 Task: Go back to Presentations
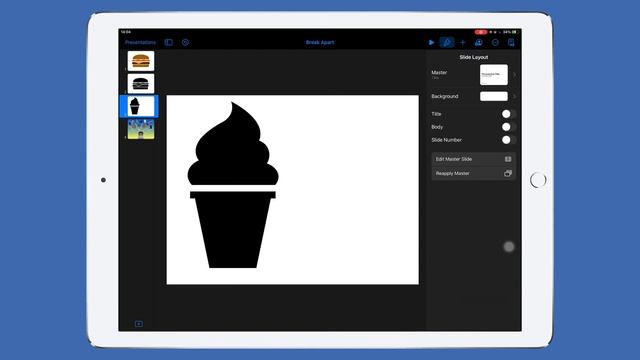(140, 42)
